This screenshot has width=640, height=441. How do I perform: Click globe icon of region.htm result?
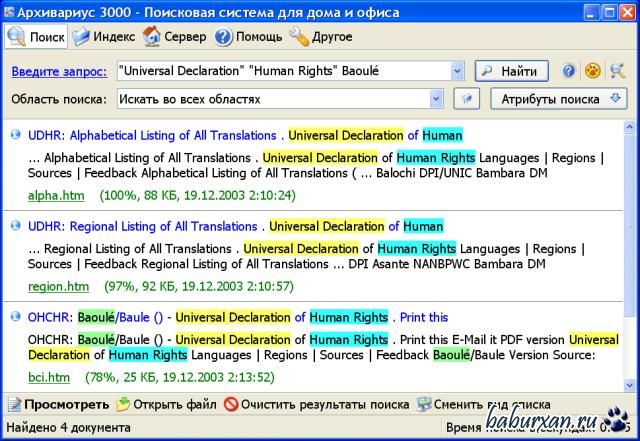pos(16,226)
